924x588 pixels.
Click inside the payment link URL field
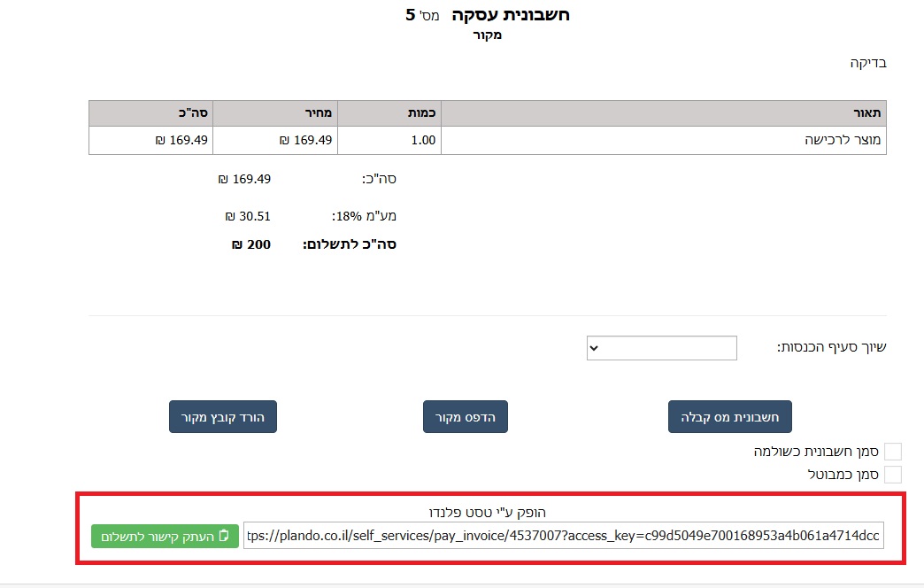(563, 536)
